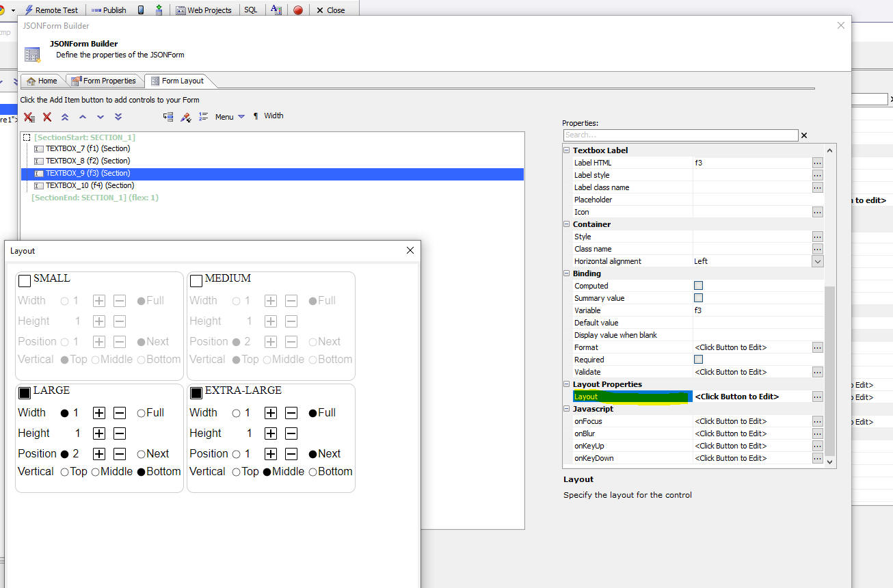Select TEXTBOX_10 (f4) in the tree

point(90,185)
